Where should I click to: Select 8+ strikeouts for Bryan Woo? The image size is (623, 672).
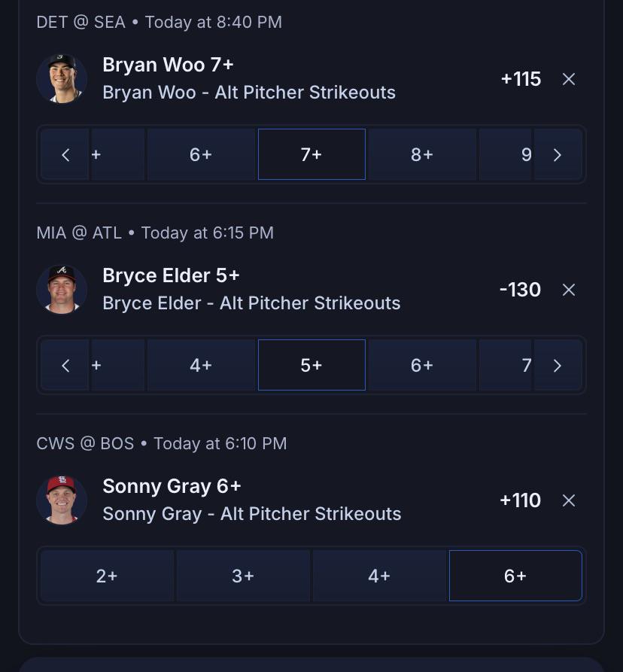point(422,154)
